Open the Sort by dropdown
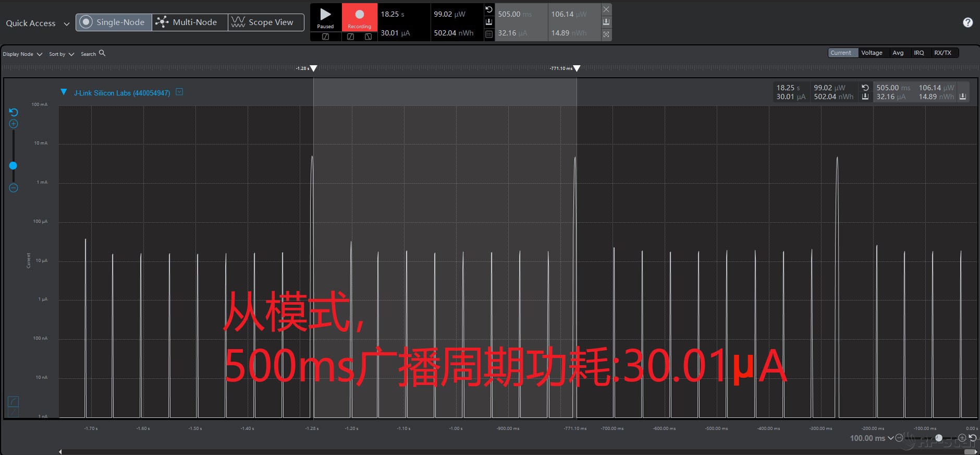This screenshot has height=455, width=980. click(x=62, y=54)
